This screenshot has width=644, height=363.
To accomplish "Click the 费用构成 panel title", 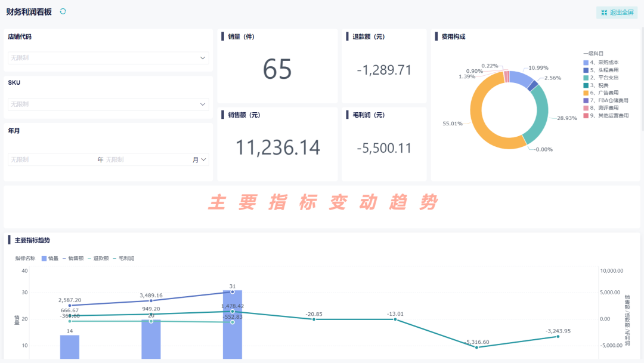I will coord(453,36).
